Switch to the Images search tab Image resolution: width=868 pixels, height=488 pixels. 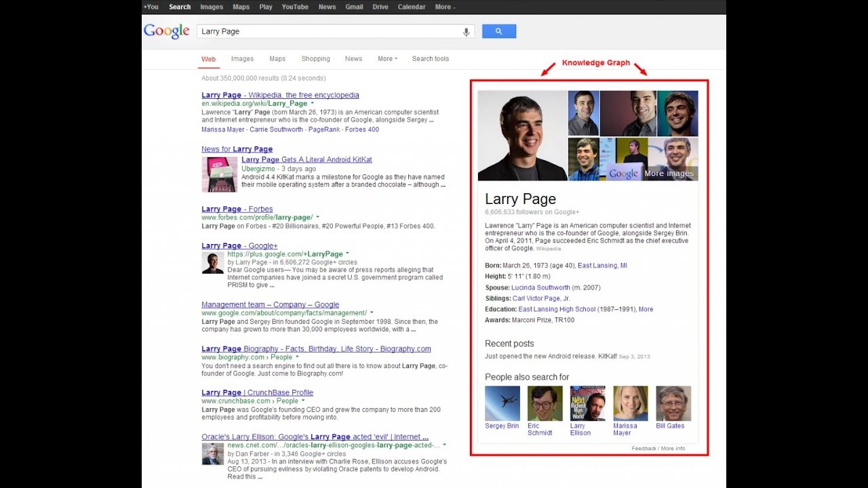242,59
